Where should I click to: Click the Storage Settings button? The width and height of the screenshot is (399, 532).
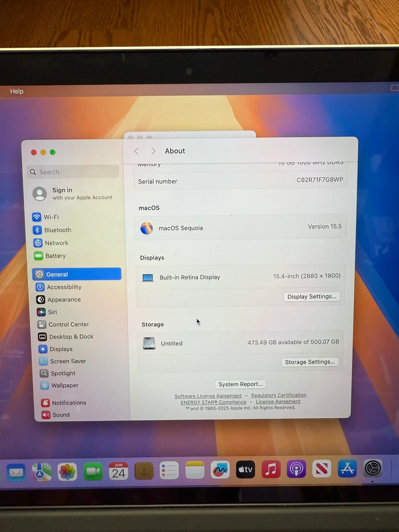(310, 362)
